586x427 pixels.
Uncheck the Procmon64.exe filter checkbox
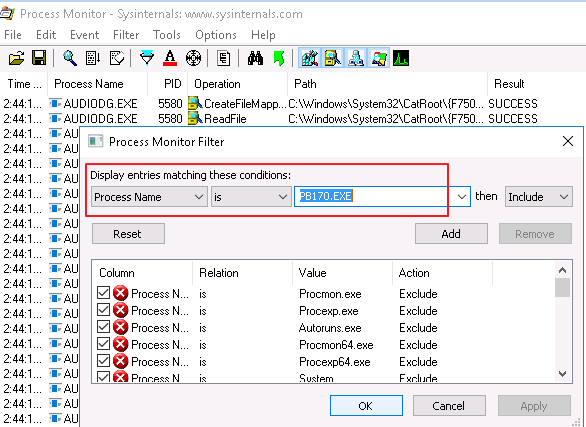click(x=103, y=343)
